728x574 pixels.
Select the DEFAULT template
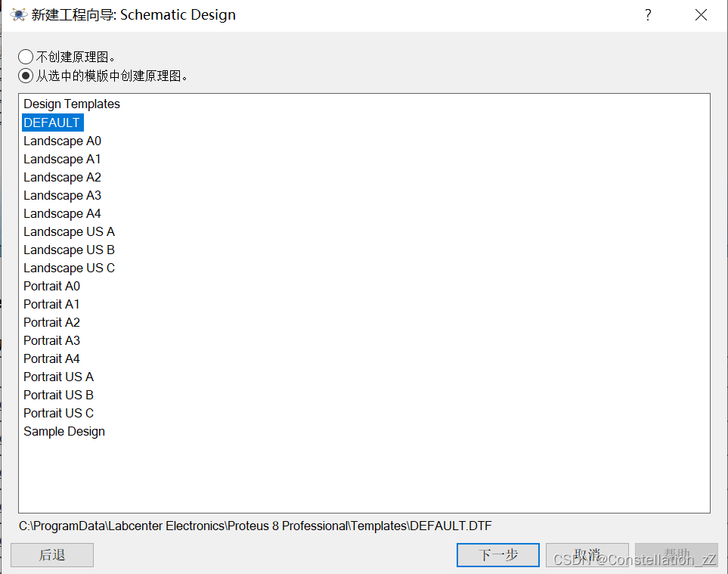point(52,123)
